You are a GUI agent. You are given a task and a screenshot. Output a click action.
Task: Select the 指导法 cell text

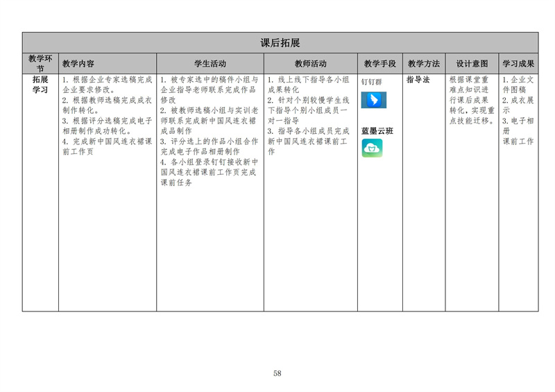418,80
